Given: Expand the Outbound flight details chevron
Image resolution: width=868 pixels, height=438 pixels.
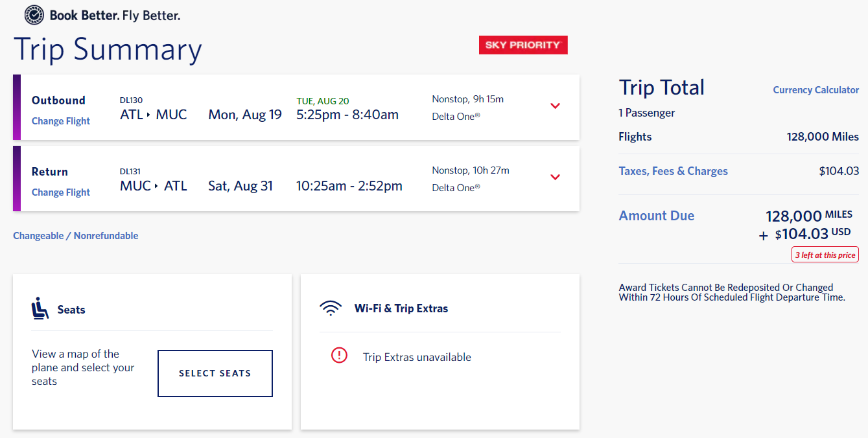Looking at the screenshot, I should [555, 106].
